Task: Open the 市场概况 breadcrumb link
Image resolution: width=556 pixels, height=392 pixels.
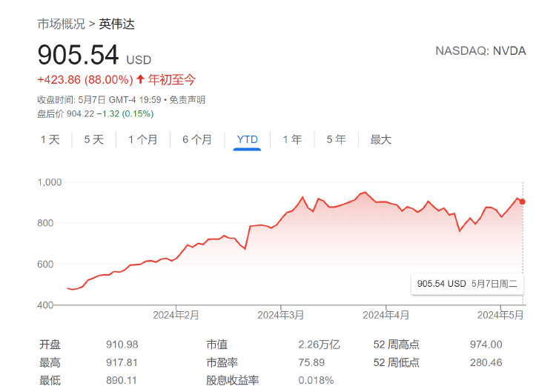Action: [x=62, y=24]
